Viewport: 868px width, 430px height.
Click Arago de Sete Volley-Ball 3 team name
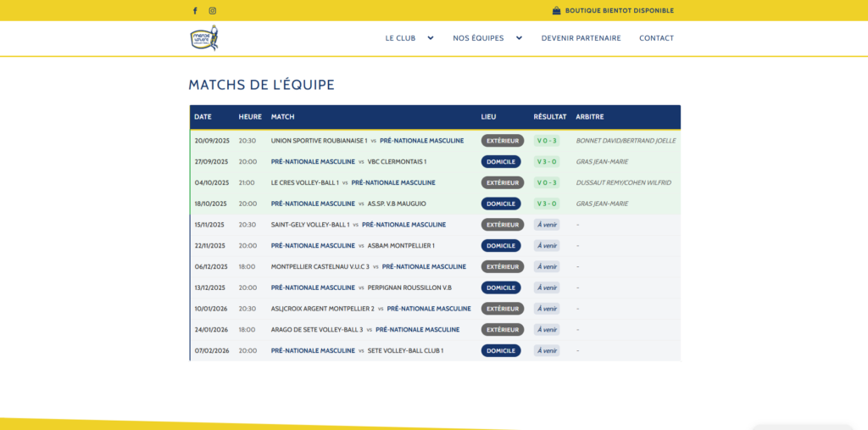[317, 330]
